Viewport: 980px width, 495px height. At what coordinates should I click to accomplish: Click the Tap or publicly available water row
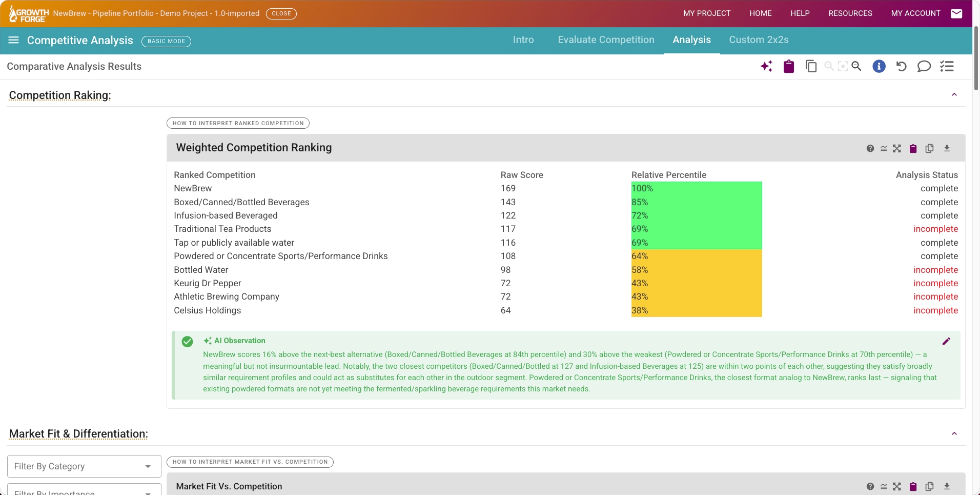pos(566,243)
